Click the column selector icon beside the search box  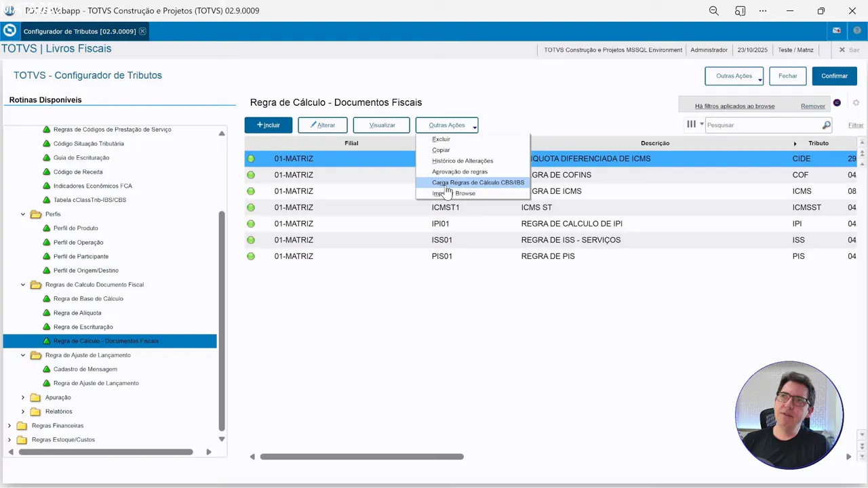(x=691, y=125)
